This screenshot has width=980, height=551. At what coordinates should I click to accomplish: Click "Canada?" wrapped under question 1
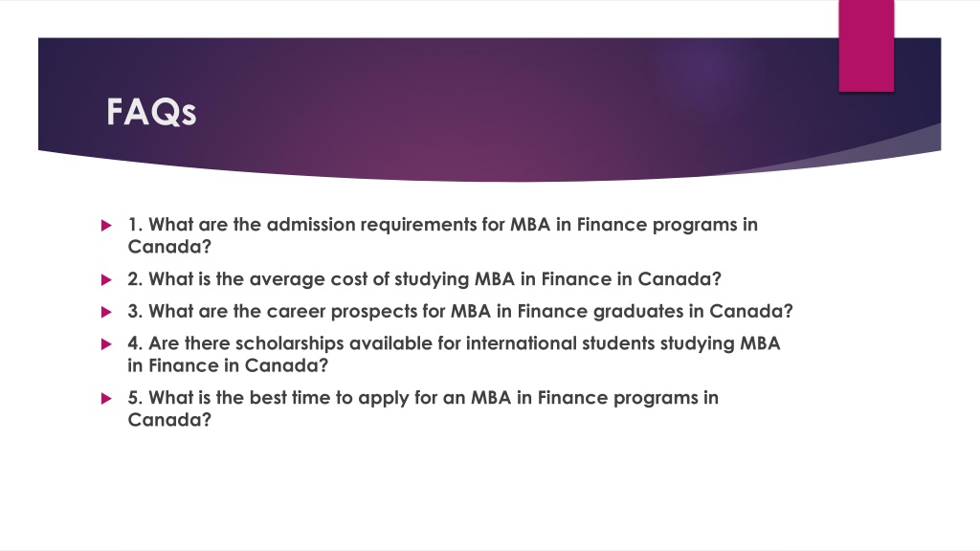click(x=169, y=247)
